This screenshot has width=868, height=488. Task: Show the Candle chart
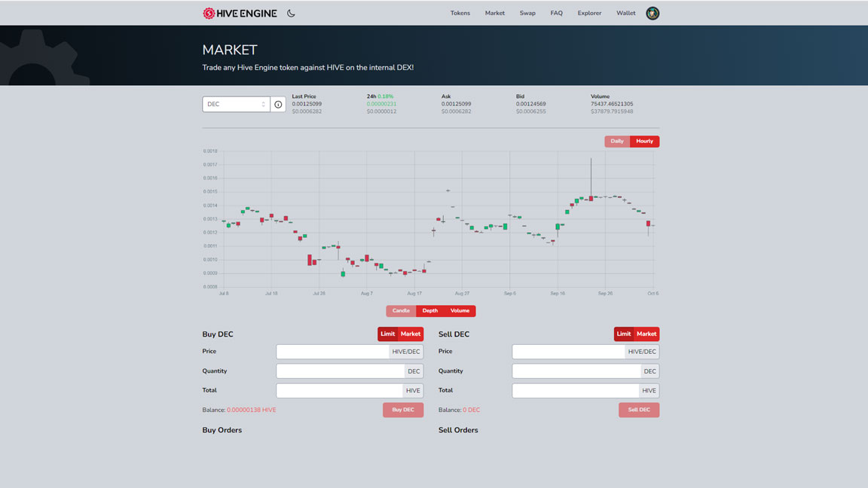tap(401, 311)
